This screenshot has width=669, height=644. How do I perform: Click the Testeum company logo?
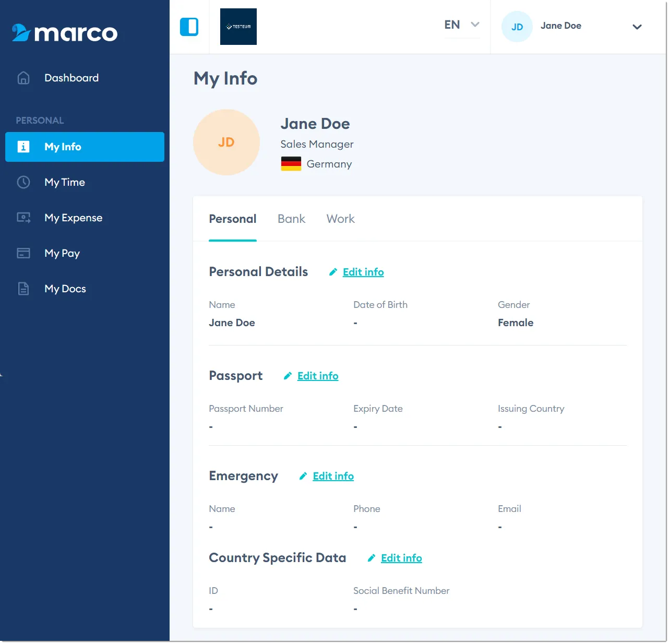[x=238, y=27]
